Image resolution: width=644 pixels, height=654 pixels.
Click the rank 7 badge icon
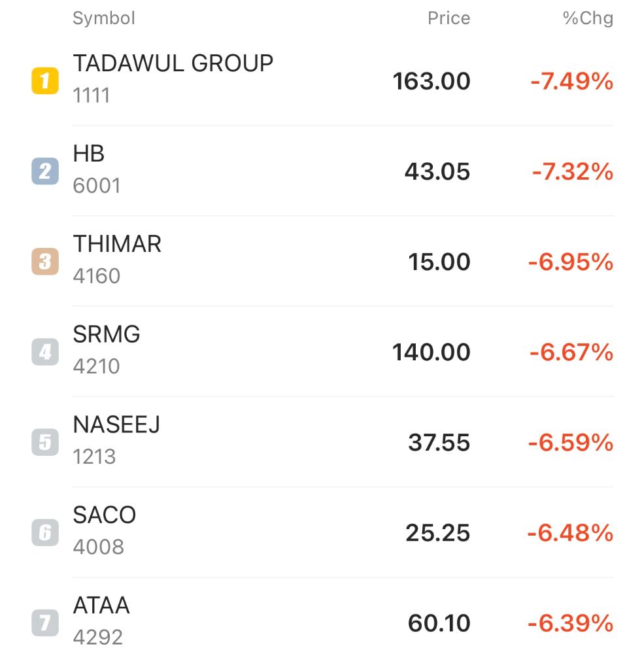(45, 623)
